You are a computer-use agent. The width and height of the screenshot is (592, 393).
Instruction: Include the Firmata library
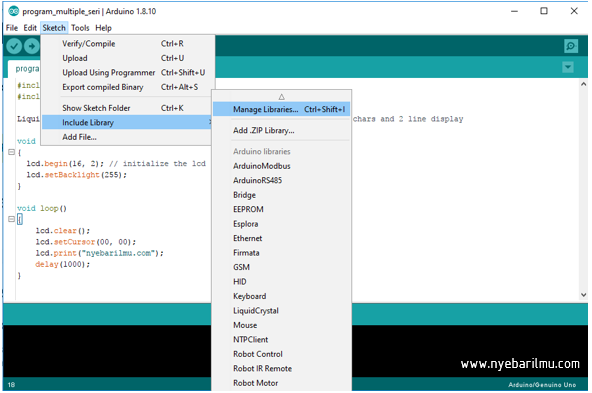[x=282, y=253]
